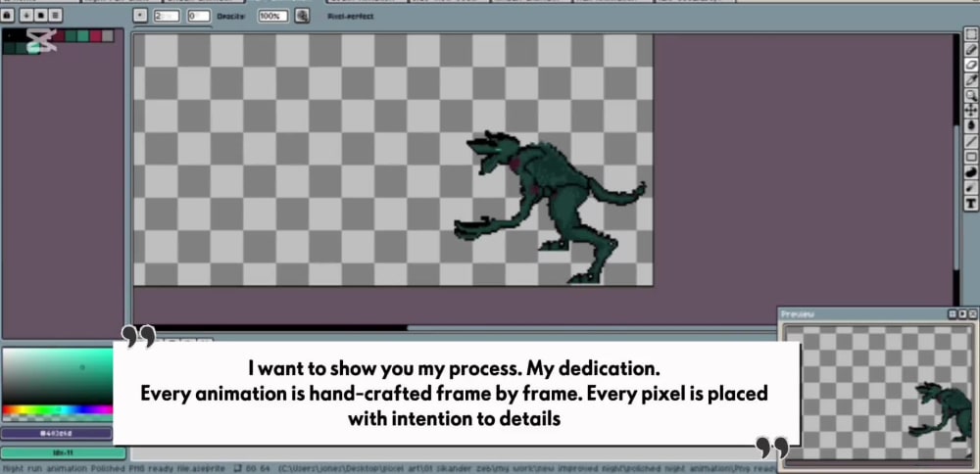Select the Eraser tool
The image size is (980, 474).
[x=971, y=65]
